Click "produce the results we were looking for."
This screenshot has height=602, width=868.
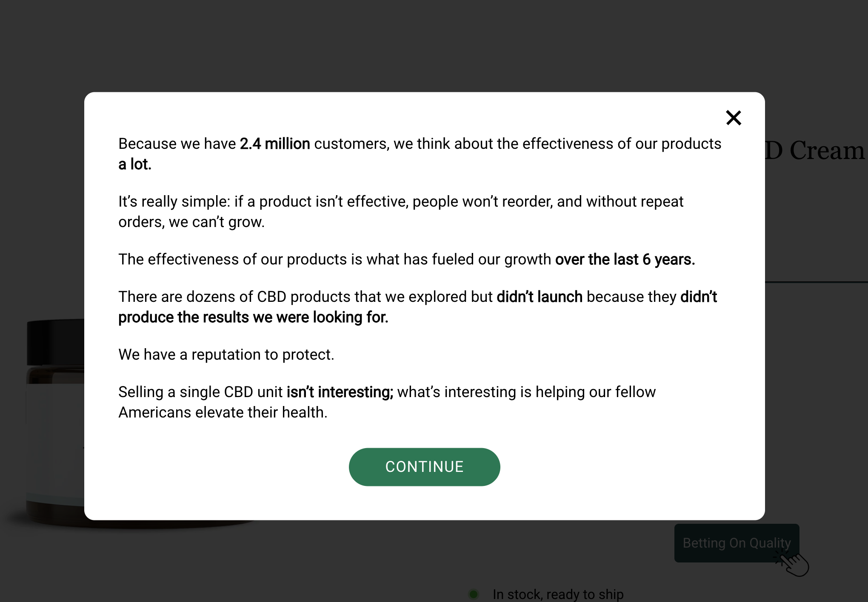point(253,317)
